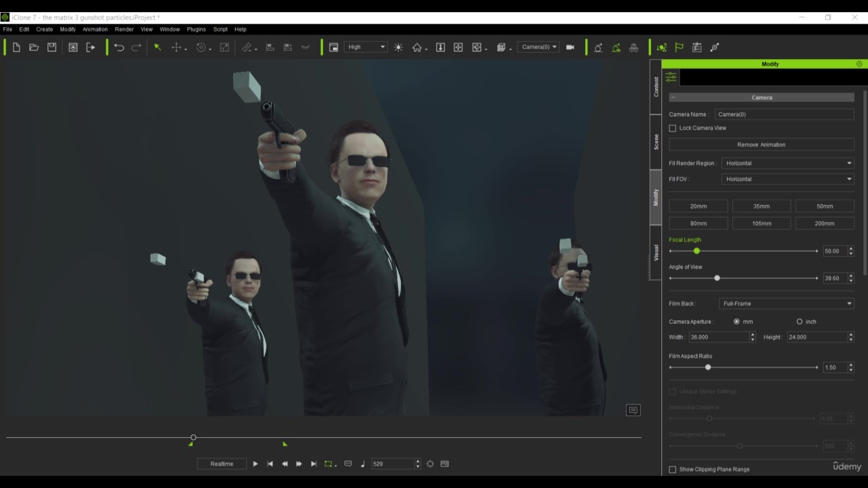Image resolution: width=868 pixels, height=488 pixels.
Task: Show the timeline panel icon
Action: point(444,464)
